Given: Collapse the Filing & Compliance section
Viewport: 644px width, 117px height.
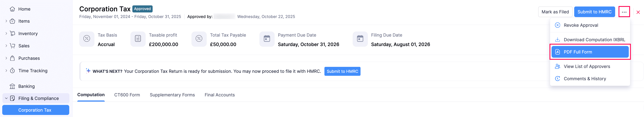Looking at the screenshot, I should click(6, 98).
